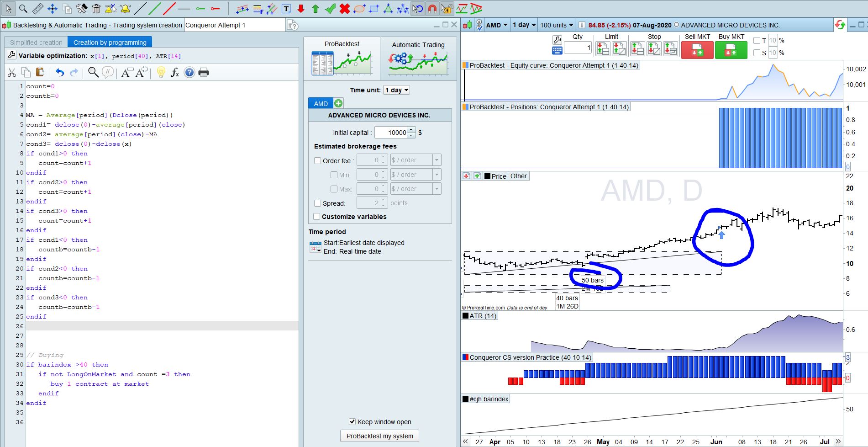Enable the Min fee checkbox
The height and width of the screenshot is (447, 868).
(x=334, y=175)
